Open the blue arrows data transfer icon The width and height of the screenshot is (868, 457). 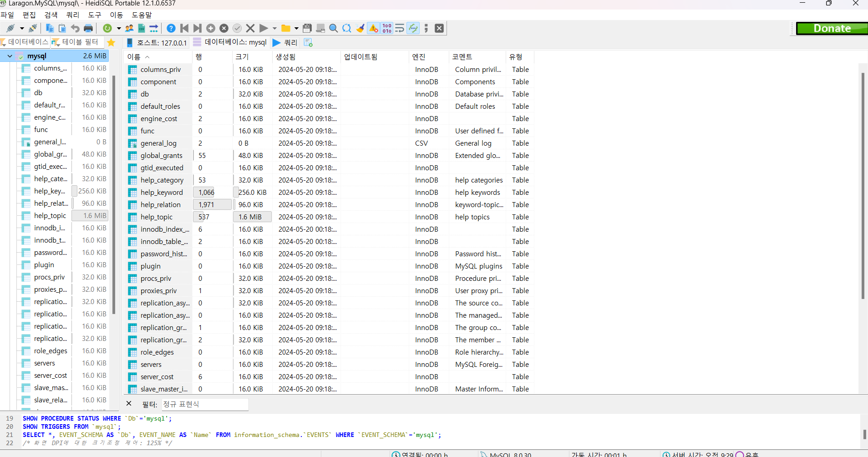(154, 28)
